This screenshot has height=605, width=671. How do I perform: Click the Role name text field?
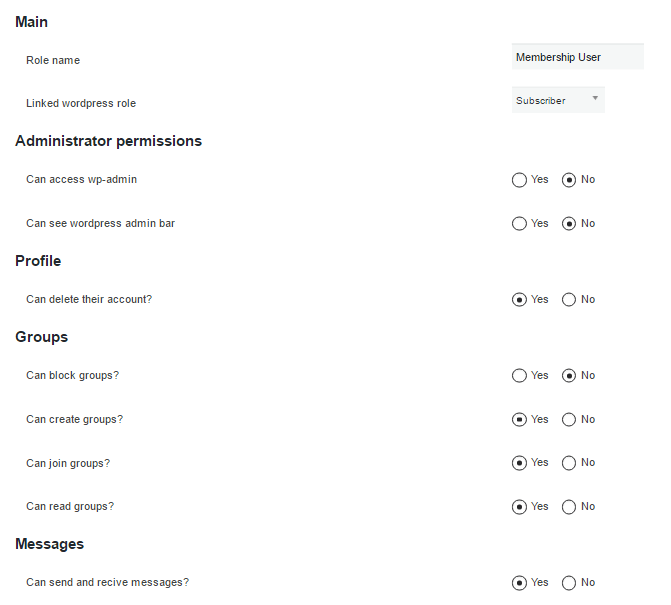point(577,58)
